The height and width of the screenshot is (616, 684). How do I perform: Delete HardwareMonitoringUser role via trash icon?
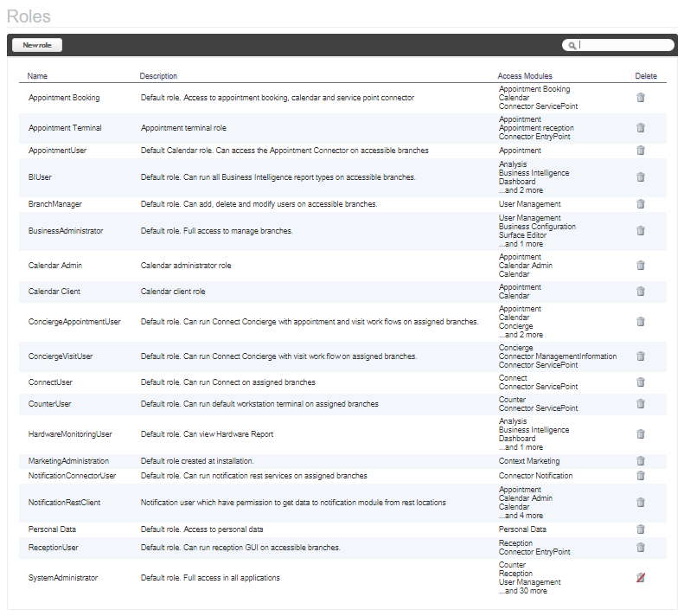point(641,434)
